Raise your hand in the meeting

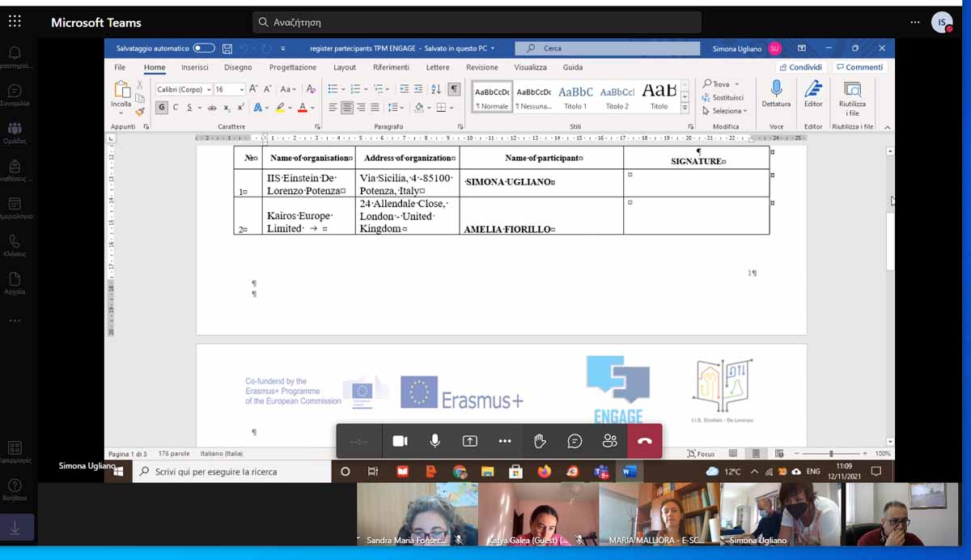540,441
